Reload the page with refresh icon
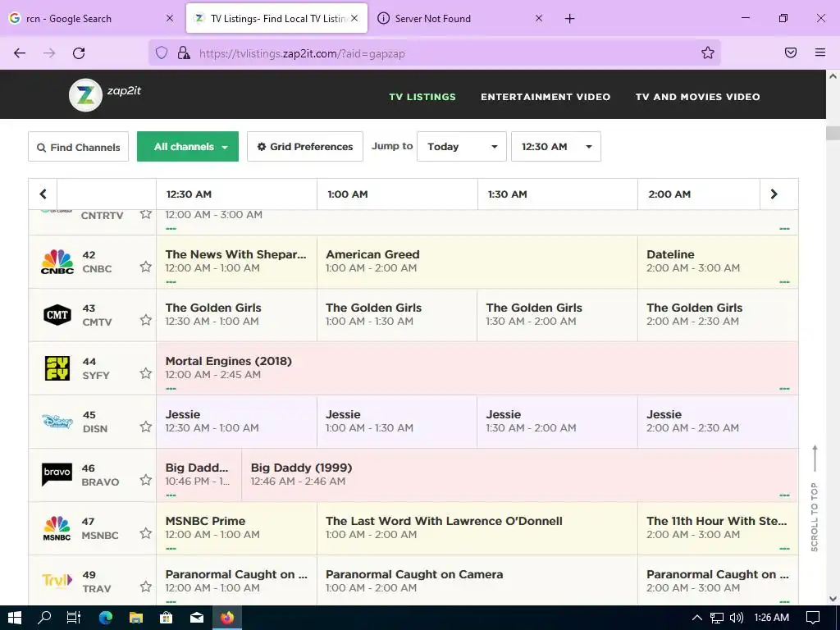Screen dimensions: 840x630 pyautogui.click(x=79, y=53)
